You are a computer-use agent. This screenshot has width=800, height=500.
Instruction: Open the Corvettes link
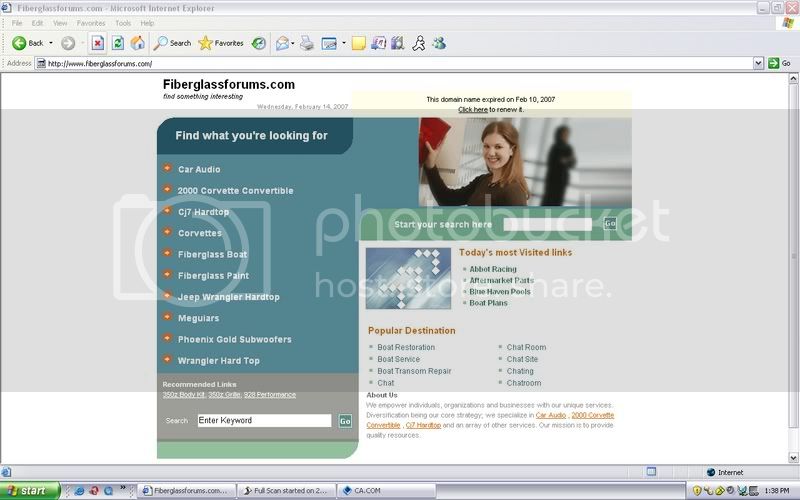click(x=199, y=233)
